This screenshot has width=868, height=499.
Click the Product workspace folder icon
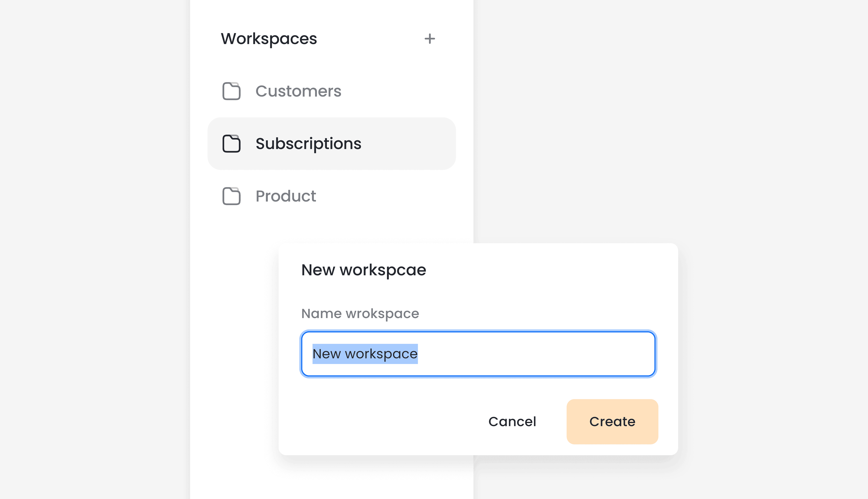(231, 196)
